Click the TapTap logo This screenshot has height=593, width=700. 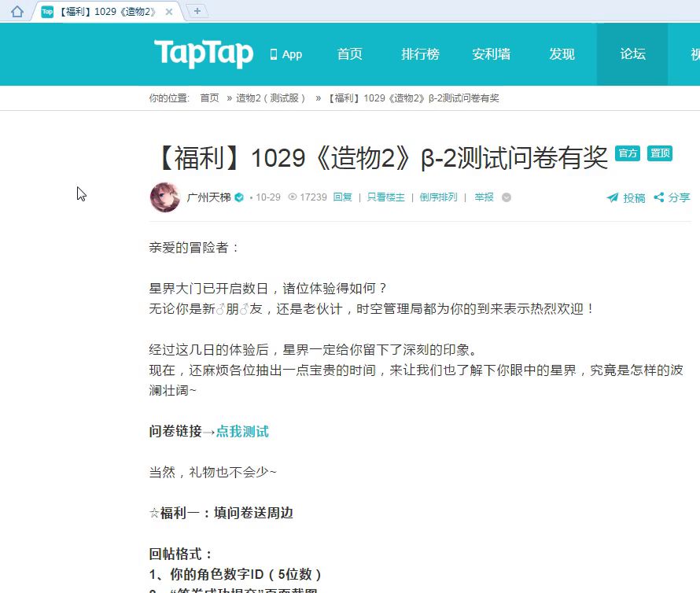[x=204, y=54]
